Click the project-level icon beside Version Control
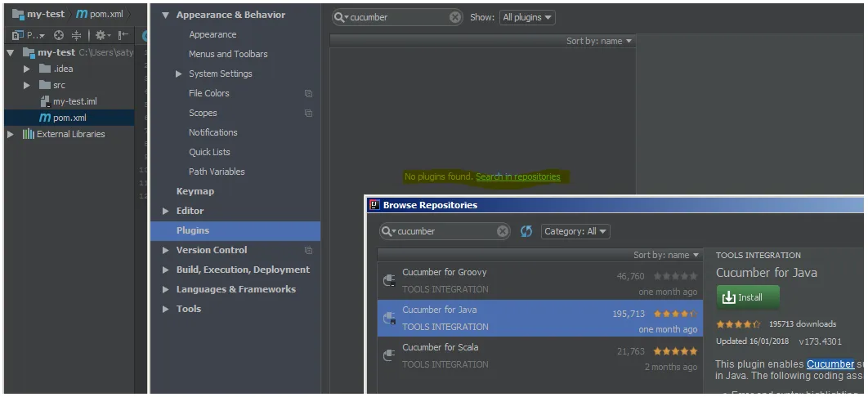This screenshot has height=397, width=868. tap(308, 251)
